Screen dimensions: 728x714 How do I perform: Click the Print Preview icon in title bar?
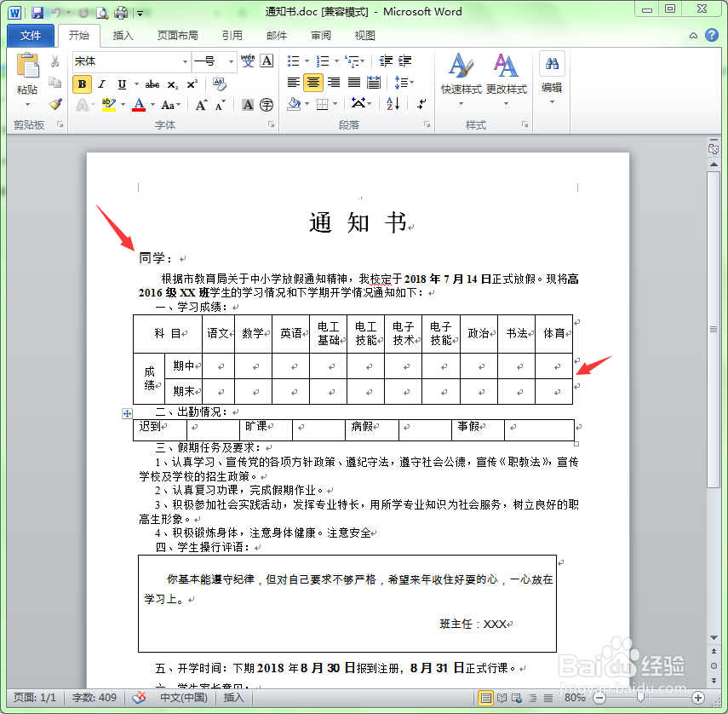click(101, 13)
